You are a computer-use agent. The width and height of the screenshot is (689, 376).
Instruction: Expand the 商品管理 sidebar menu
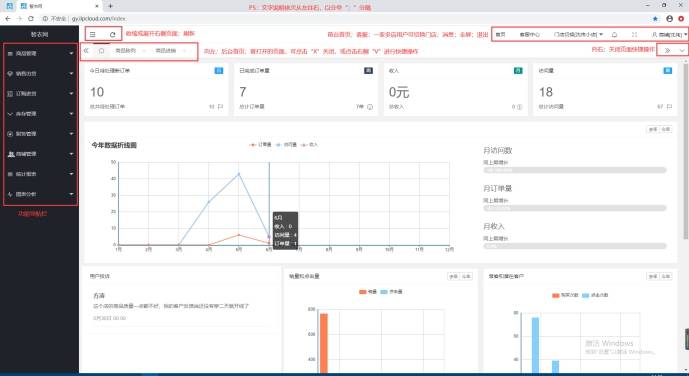tap(40, 54)
